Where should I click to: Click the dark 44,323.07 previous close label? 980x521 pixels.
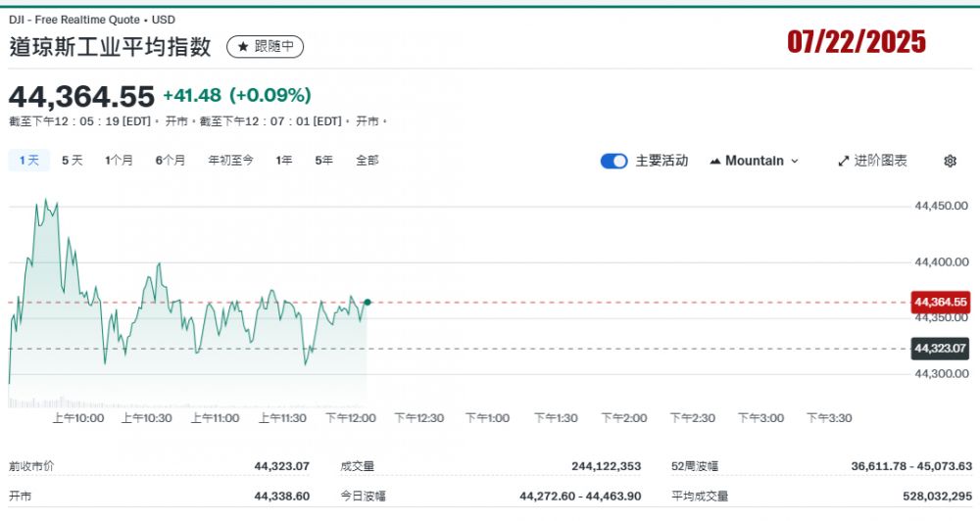[x=940, y=349]
